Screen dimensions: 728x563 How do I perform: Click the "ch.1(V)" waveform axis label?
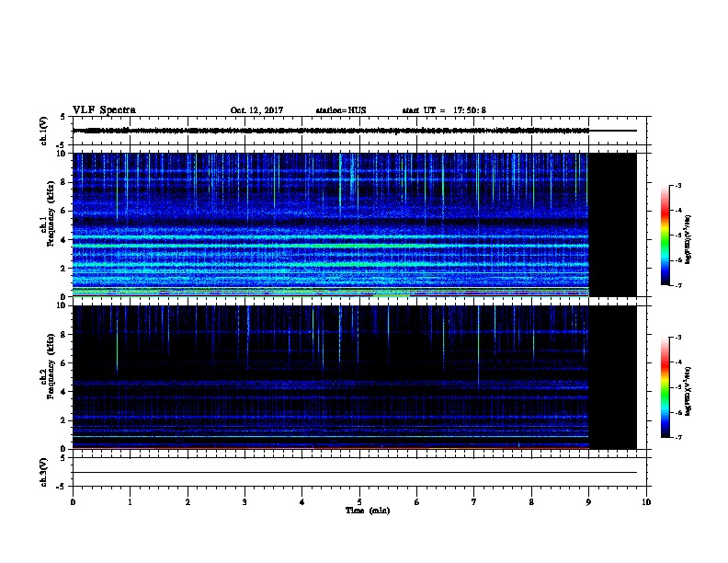(x=44, y=131)
